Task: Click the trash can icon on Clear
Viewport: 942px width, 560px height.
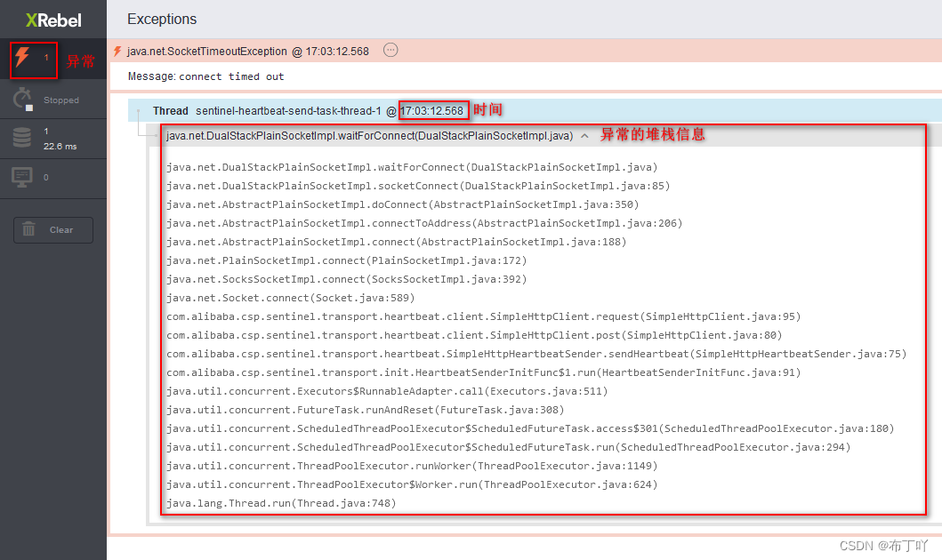Action: pyautogui.click(x=28, y=229)
